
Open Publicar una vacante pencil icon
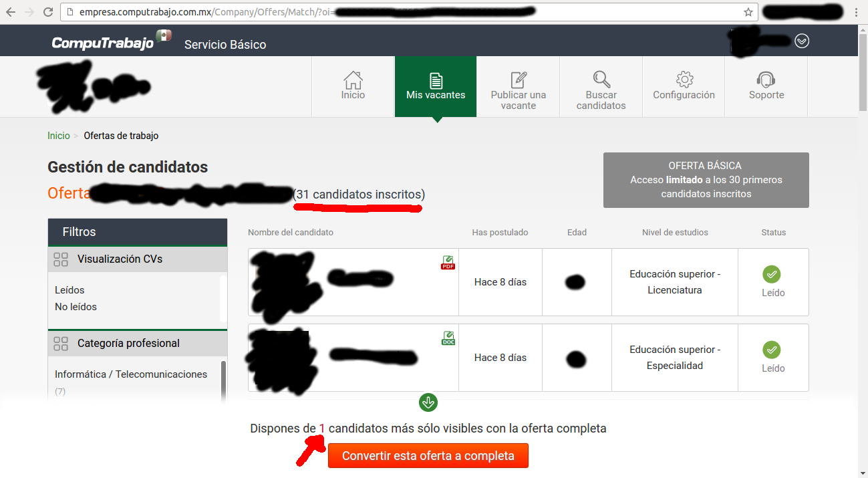[519, 80]
